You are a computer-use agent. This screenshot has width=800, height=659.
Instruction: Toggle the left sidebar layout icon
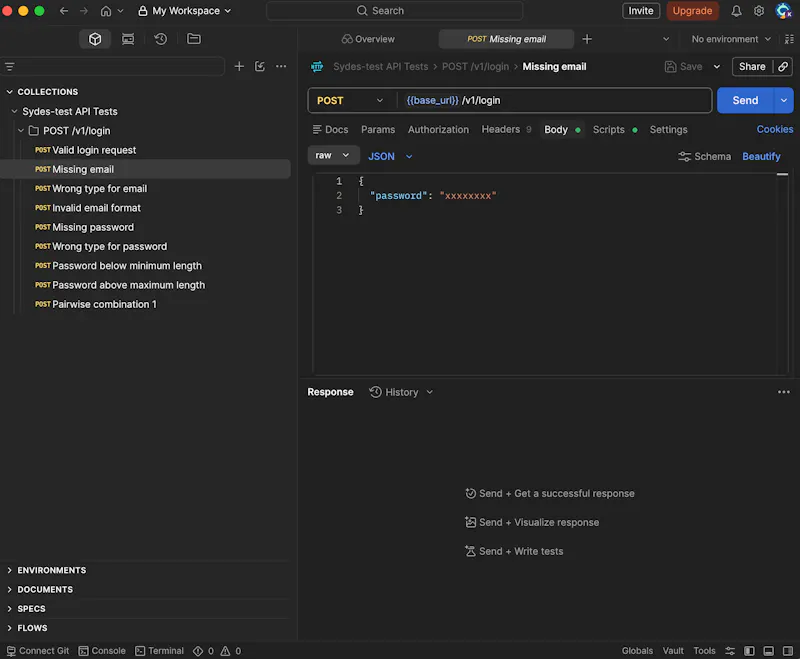[x=749, y=651]
